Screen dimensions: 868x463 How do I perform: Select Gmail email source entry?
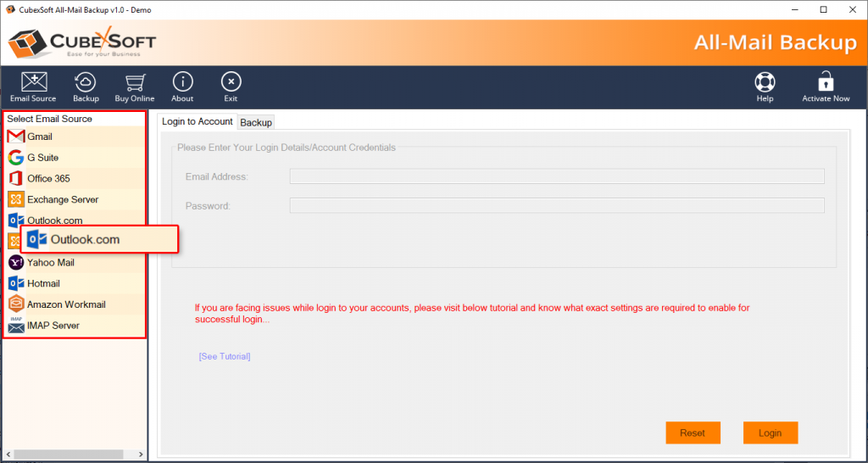75,137
